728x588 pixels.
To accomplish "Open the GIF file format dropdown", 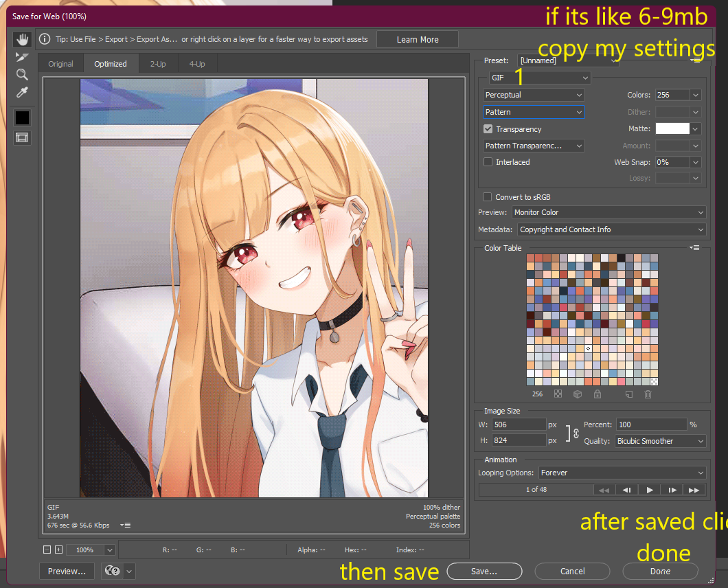I will tap(540, 78).
